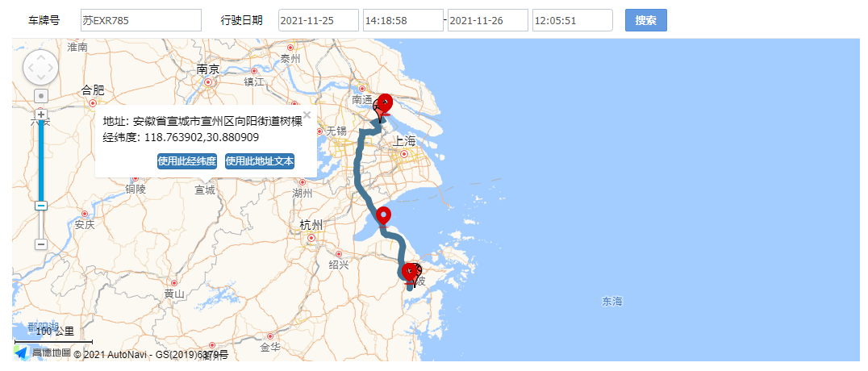Pan map down with compass arrow
Image resolution: width=868 pixels, height=371 pixels.
[40, 78]
